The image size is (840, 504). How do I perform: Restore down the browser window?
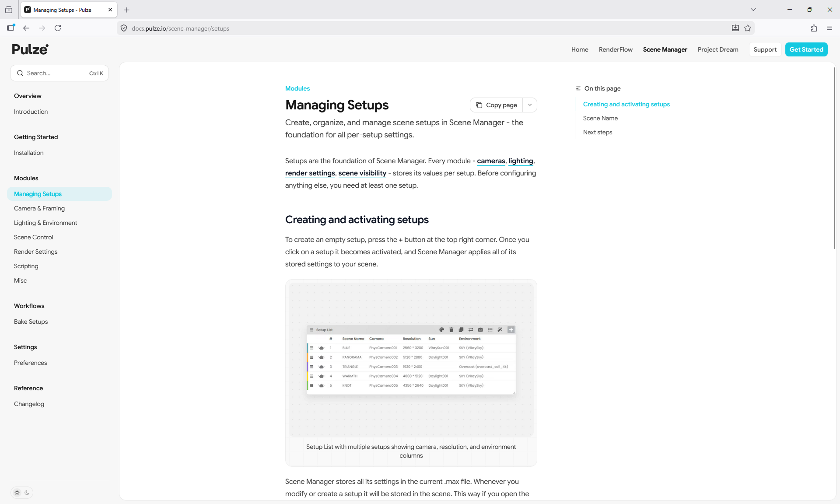[810, 10]
